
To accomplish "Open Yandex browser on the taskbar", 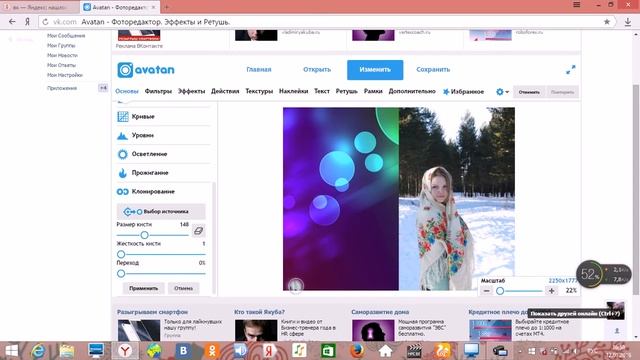I will pyautogui.click(x=125, y=351).
